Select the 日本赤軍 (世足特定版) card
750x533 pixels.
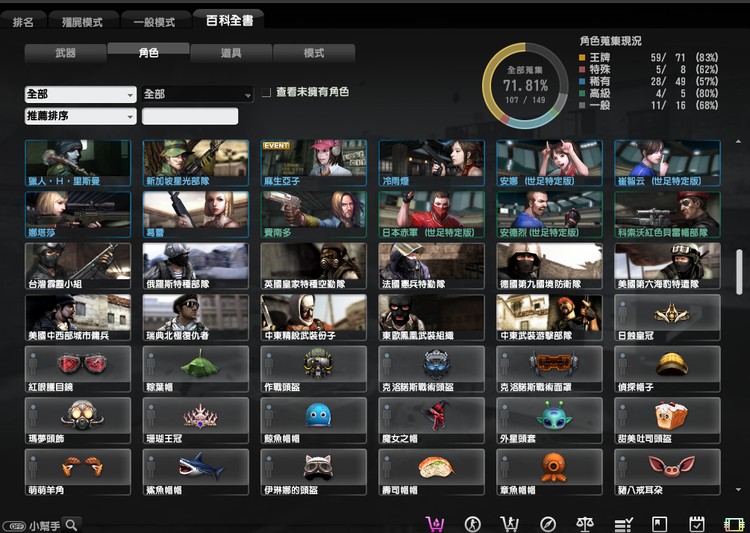[x=431, y=214]
